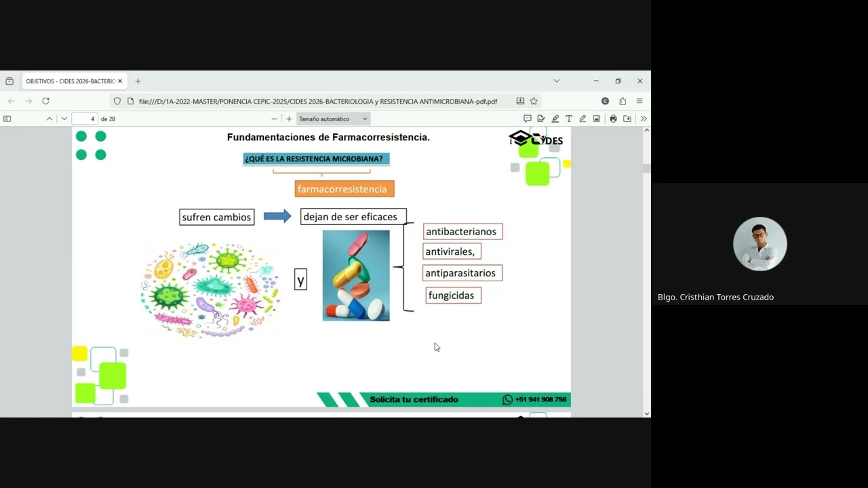Click the file URL address bar
The image size is (868, 488).
click(x=318, y=101)
